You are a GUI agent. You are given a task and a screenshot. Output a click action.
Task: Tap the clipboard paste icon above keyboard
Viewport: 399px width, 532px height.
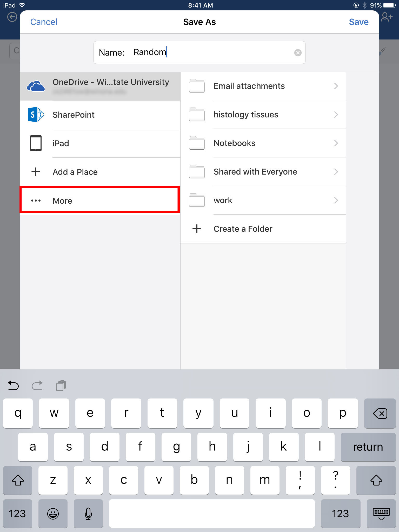(61, 385)
